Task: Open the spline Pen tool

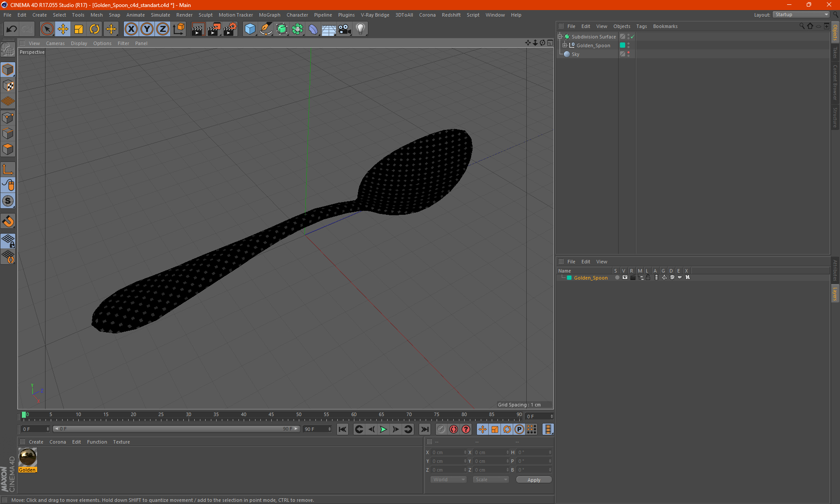Action: tap(266, 29)
